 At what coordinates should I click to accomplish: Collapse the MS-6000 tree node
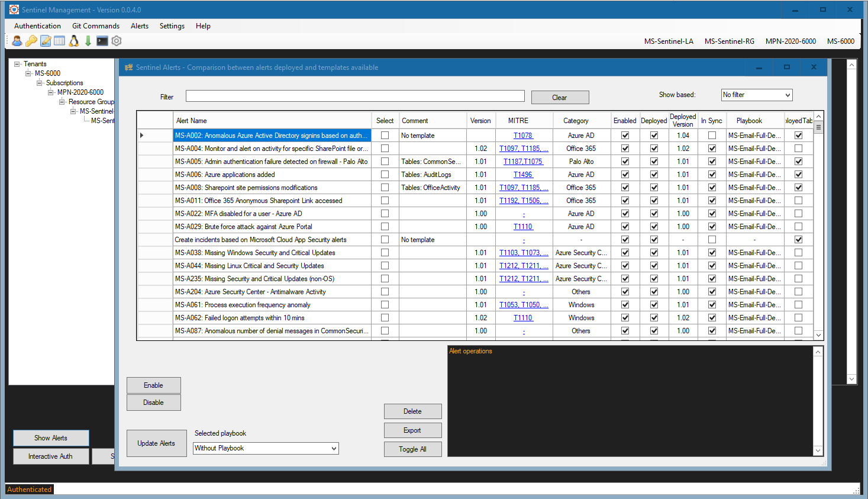click(28, 73)
